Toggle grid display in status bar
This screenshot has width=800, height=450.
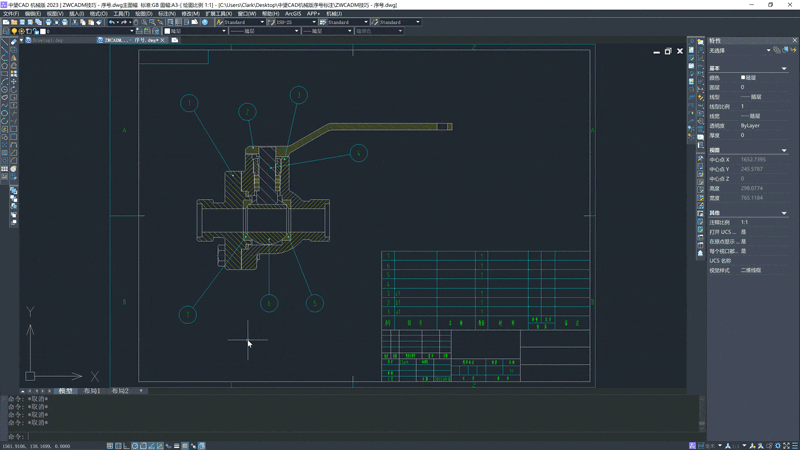118,446
